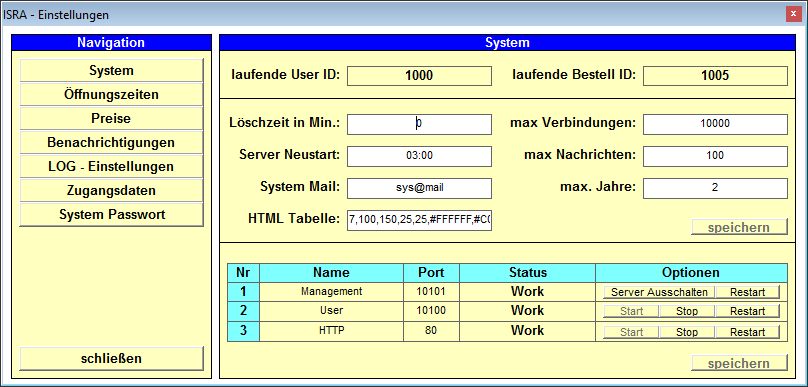Click the Port column header
The width and height of the screenshot is (808, 387).
point(431,273)
